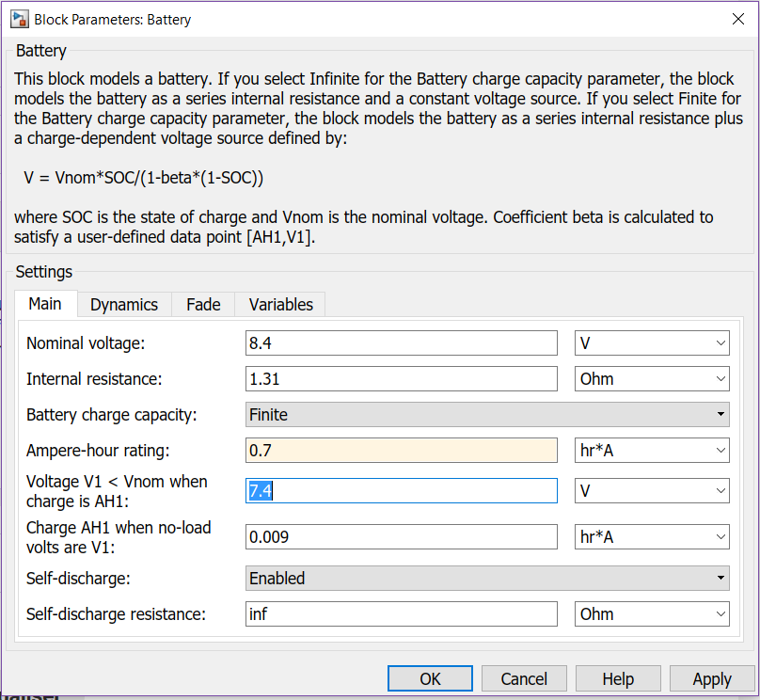Click the Self-discharge resistance field

[401, 614]
